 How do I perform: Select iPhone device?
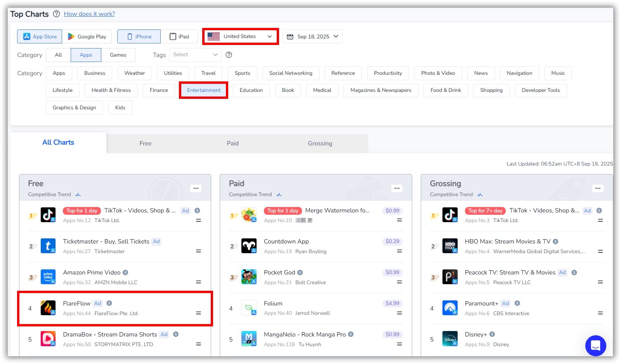point(139,36)
